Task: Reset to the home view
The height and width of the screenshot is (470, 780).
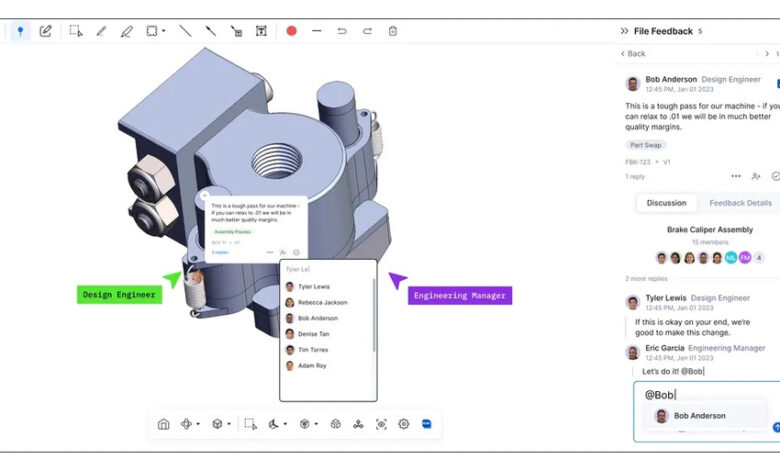Action: tap(163, 424)
